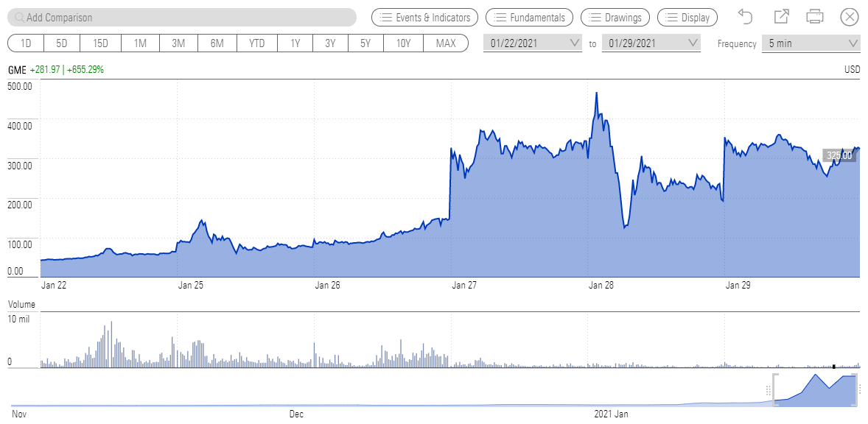868x424 pixels.
Task: Click the print chart icon
Action: point(815,17)
